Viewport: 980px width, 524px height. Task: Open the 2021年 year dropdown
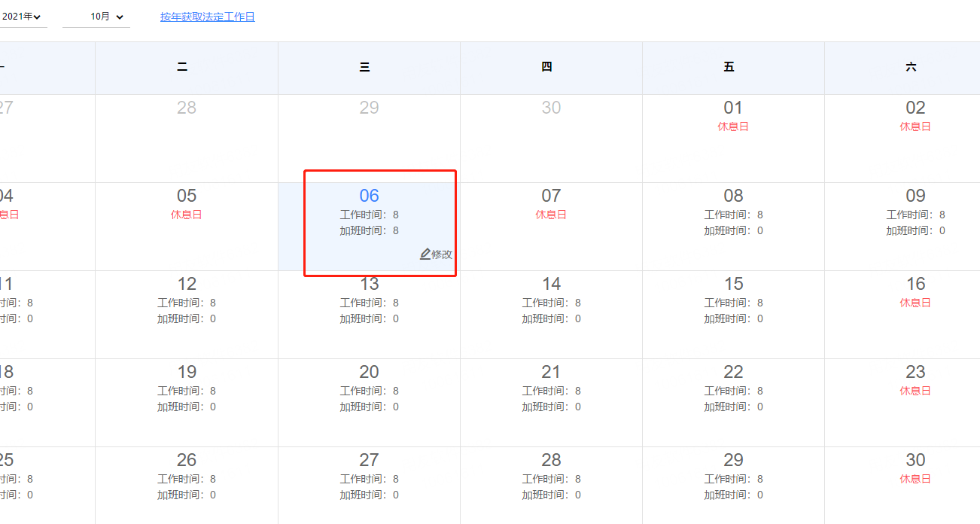(23, 17)
